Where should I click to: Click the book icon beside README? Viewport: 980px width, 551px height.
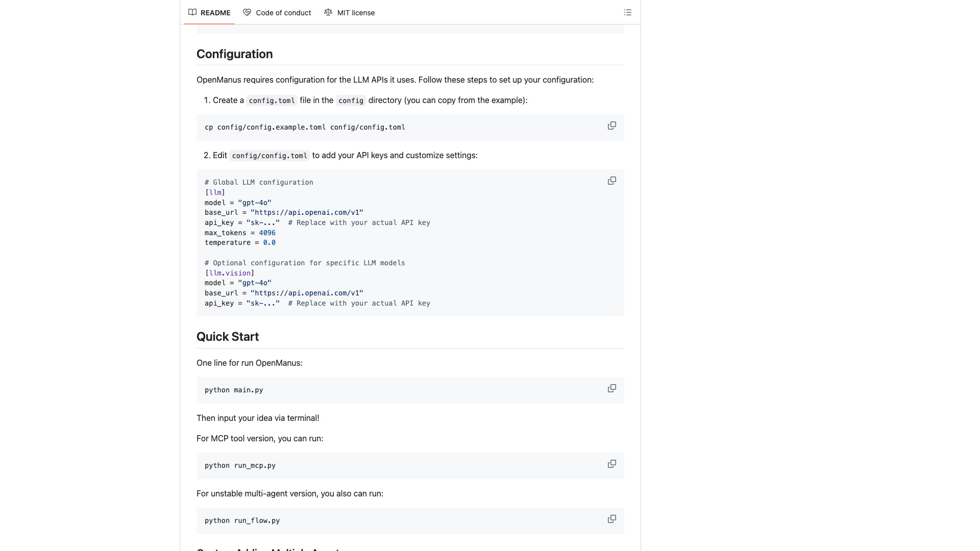click(x=192, y=12)
